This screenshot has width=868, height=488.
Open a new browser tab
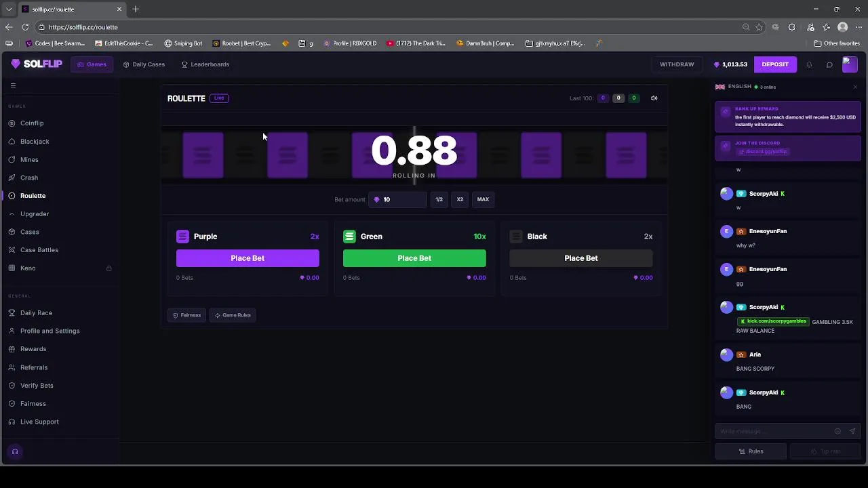pyautogui.click(x=136, y=9)
